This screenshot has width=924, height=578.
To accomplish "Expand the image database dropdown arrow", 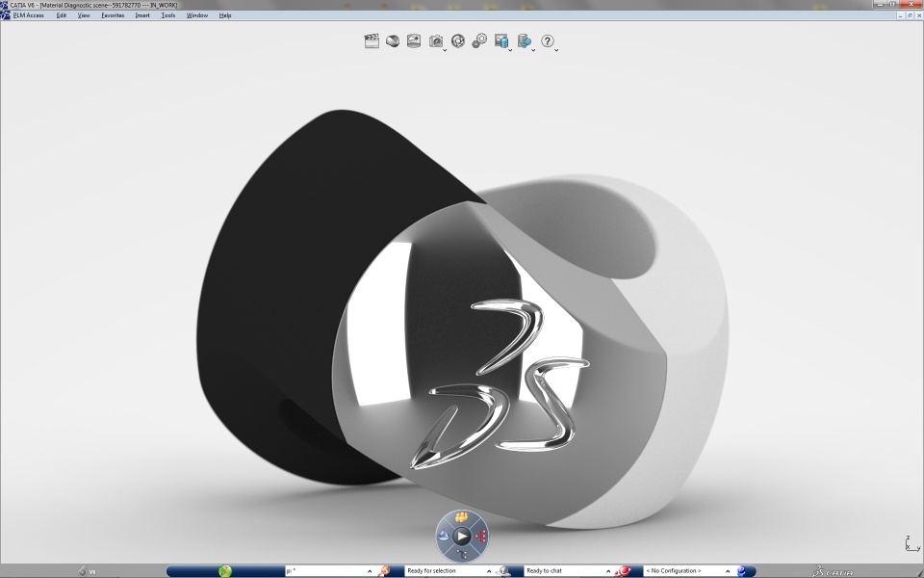I will [x=510, y=50].
